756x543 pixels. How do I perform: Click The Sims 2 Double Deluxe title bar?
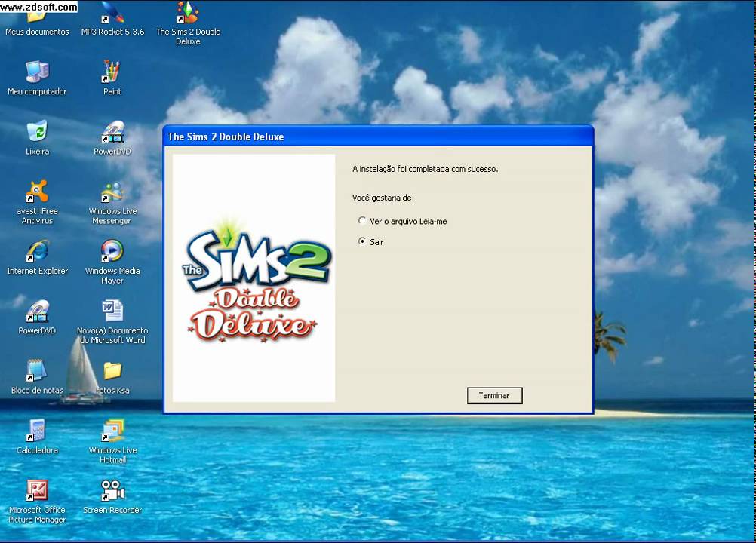378,137
